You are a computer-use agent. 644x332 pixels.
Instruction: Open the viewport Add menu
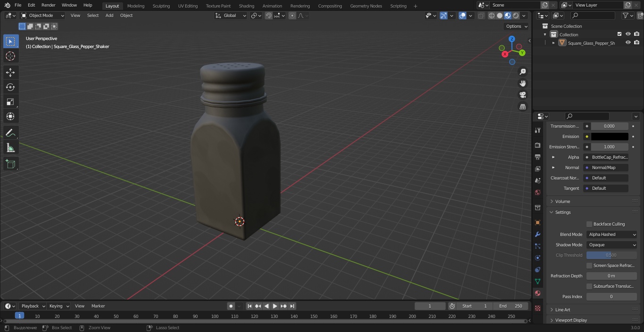coord(109,16)
